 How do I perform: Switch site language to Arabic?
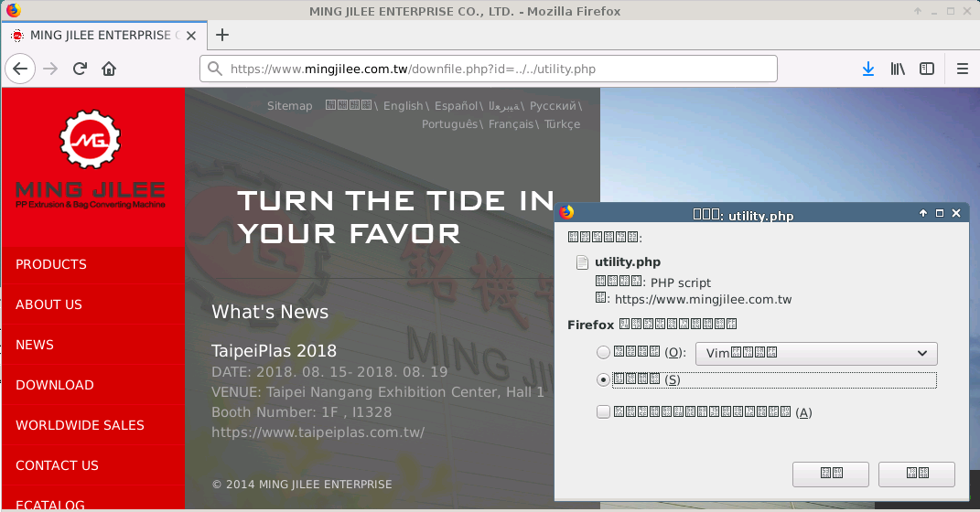tap(504, 106)
